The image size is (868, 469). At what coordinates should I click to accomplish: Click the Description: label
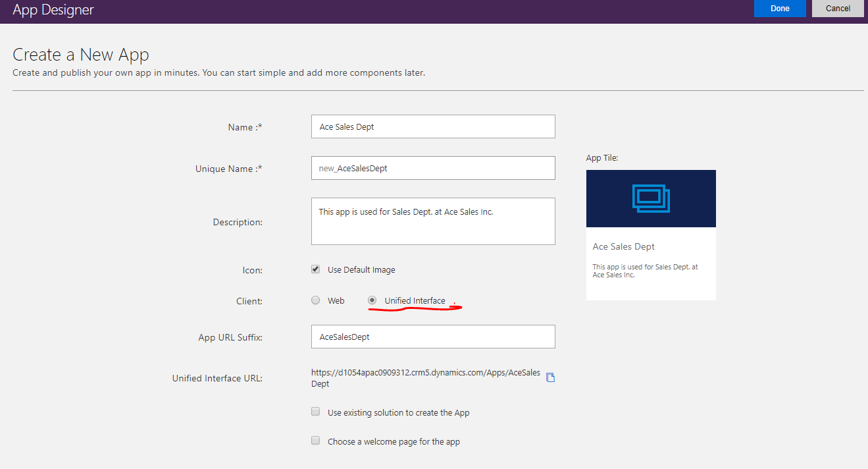tap(238, 223)
